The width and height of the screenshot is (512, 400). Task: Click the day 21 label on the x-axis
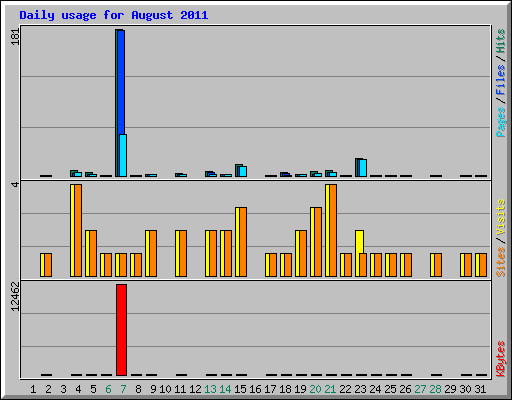330,389
